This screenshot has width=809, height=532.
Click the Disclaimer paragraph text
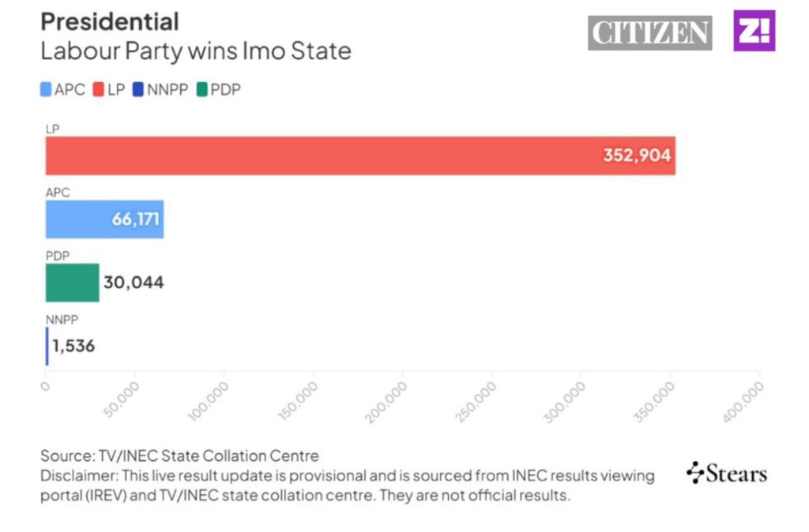coord(348,485)
